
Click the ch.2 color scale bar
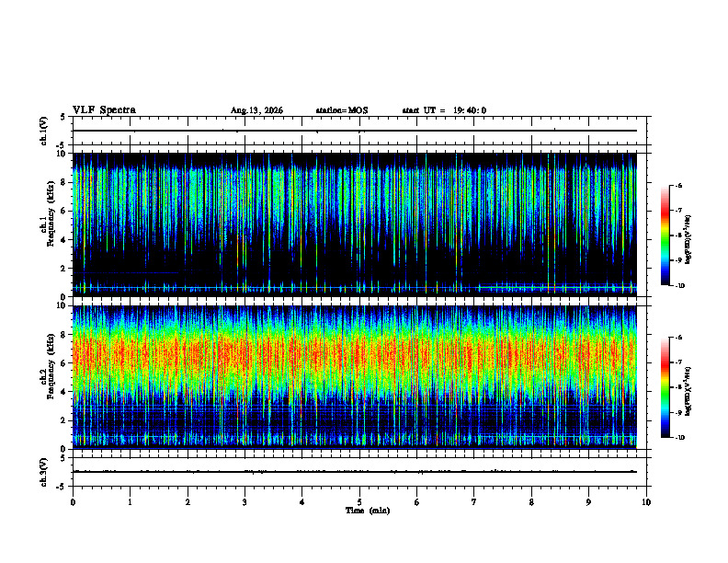pos(665,387)
